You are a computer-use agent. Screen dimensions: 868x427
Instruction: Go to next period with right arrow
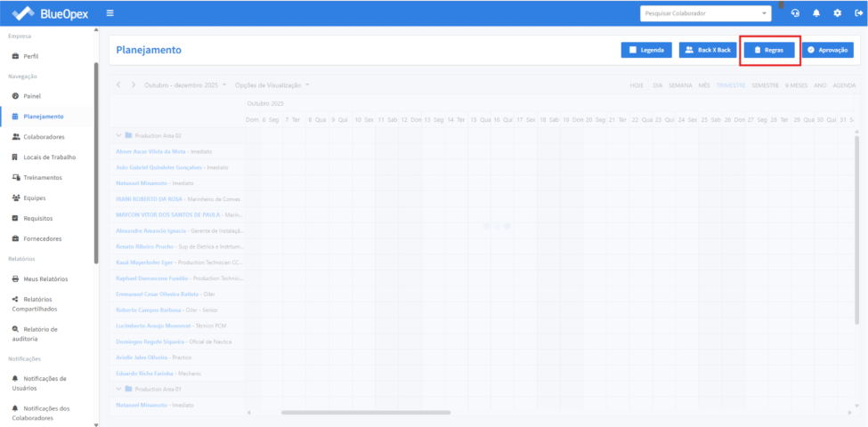[x=134, y=85]
